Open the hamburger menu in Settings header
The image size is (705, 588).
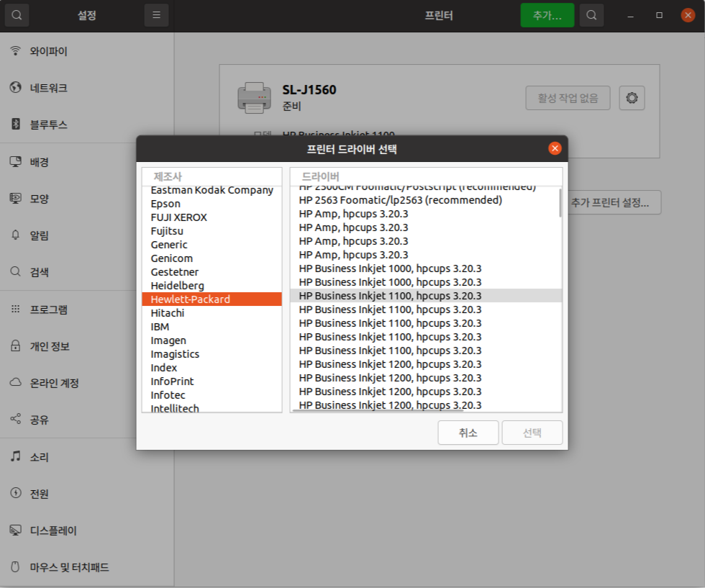click(x=156, y=15)
